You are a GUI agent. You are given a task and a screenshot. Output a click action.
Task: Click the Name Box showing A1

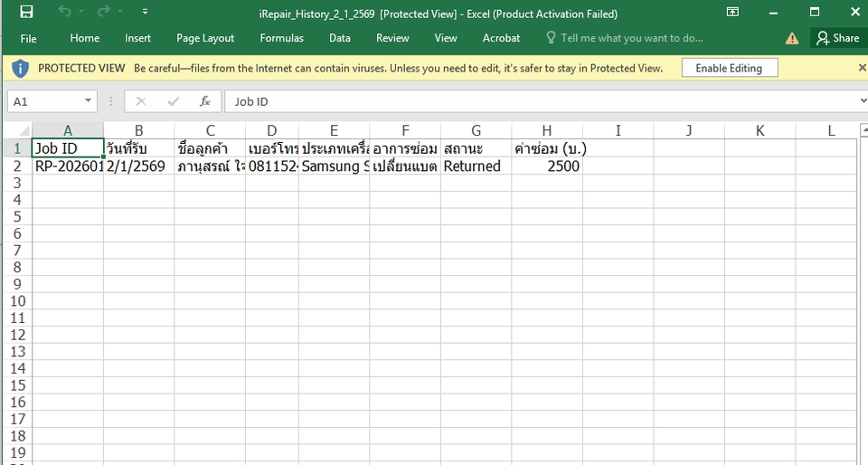[x=46, y=101]
